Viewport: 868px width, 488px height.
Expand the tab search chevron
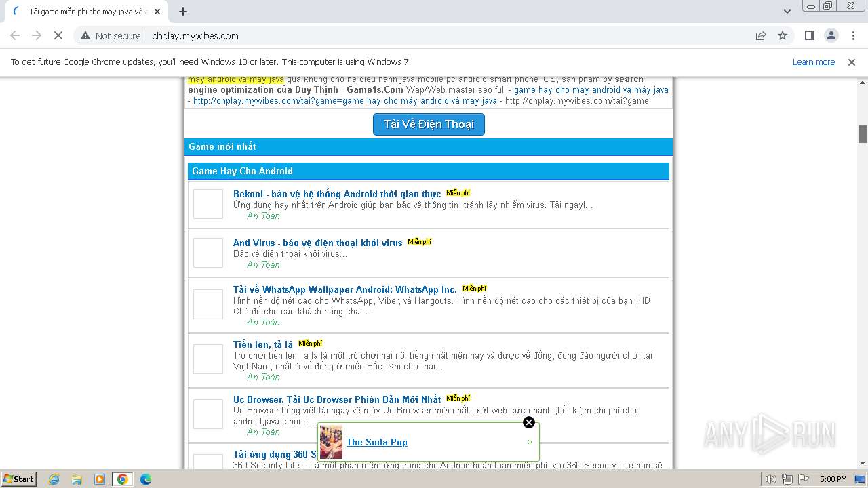coord(787,12)
